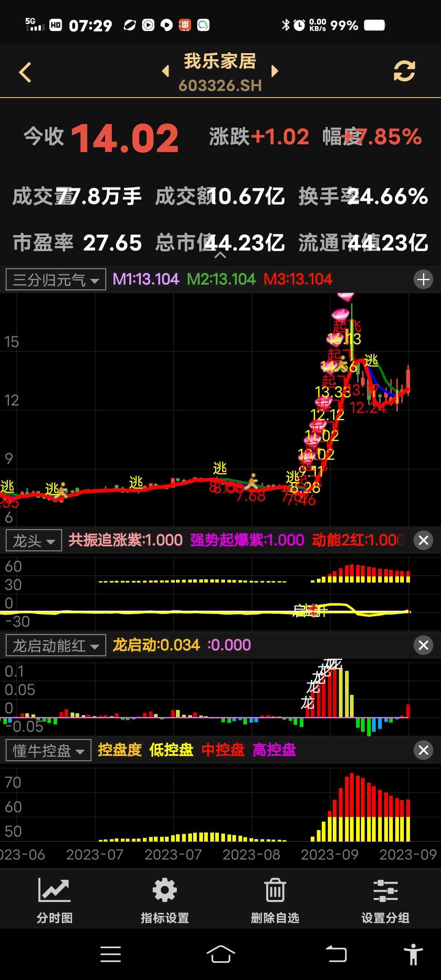
Task: Tap the 逃 marker near 8.10 price
Action: click(x=220, y=468)
